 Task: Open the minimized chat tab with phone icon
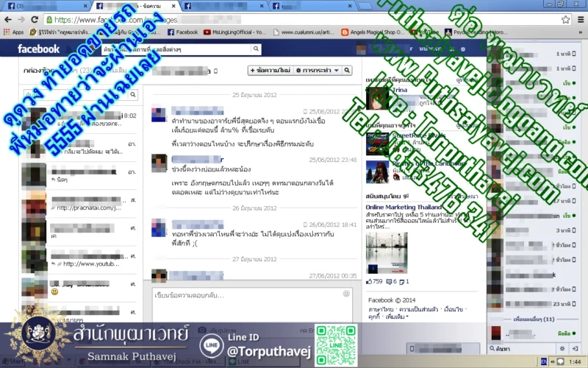click(x=443, y=348)
